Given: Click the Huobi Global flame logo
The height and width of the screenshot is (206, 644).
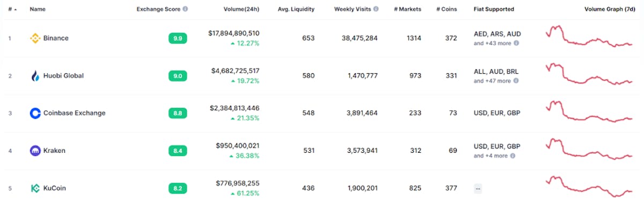Looking at the screenshot, I should click(x=35, y=76).
